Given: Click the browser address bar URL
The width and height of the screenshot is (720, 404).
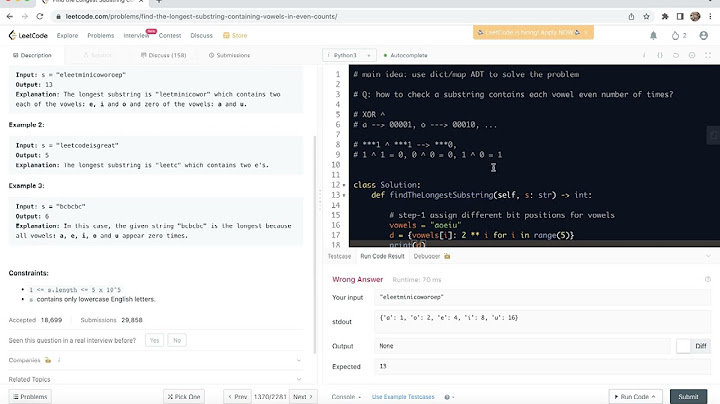Looking at the screenshot, I should click(201, 17).
